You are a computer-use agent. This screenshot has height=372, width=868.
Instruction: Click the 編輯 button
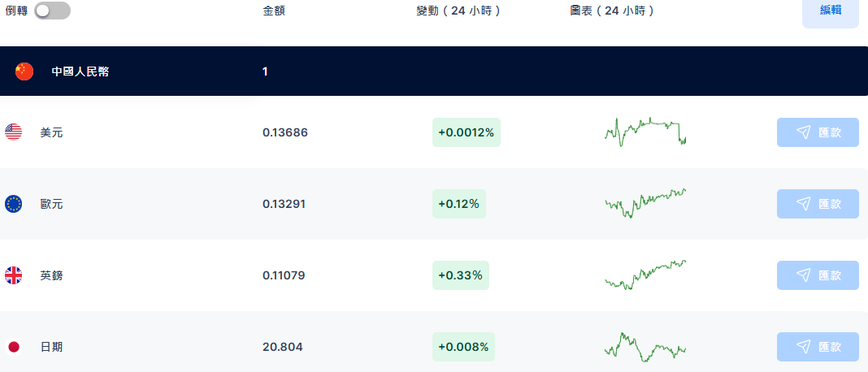pyautogui.click(x=831, y=10)
